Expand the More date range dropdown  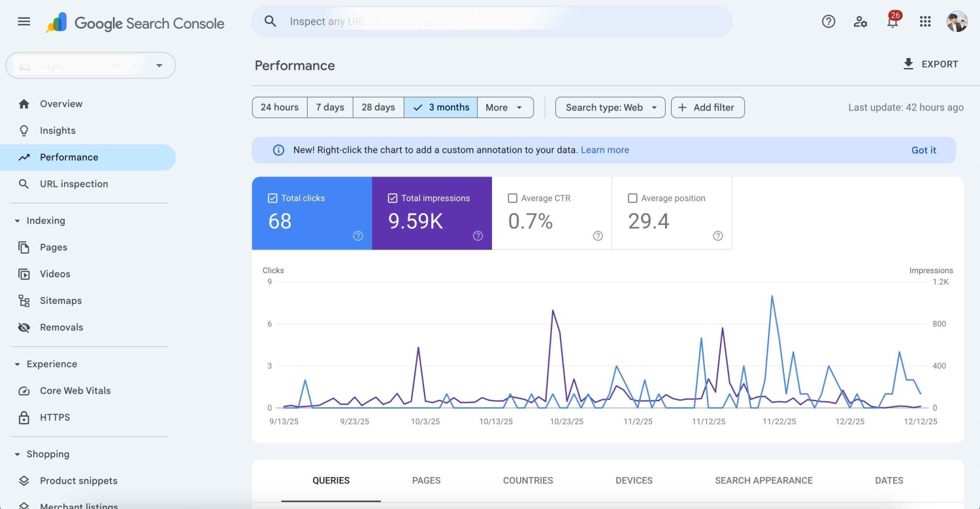[x=504, y=107]
